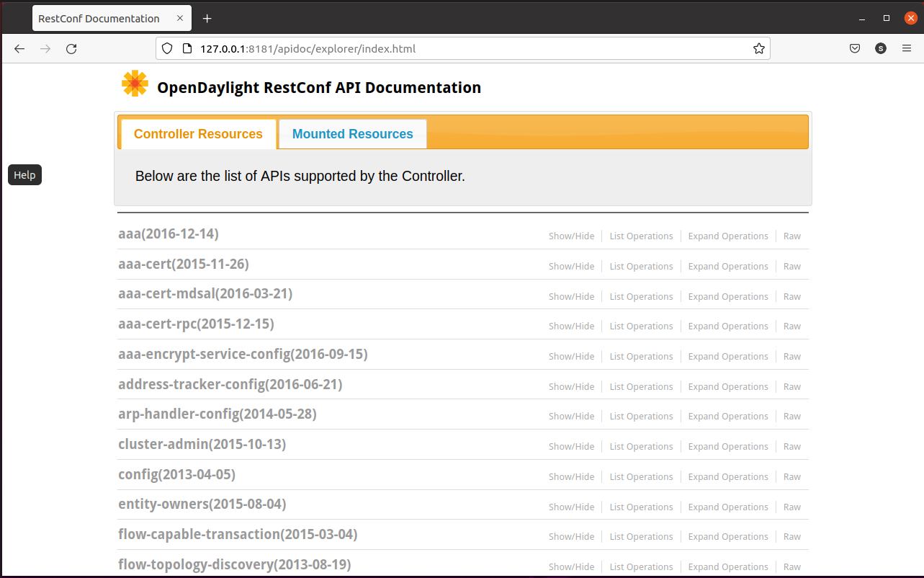Click Show/Hide for aaa(2016-12-14)
This screenshot has width=924, height=578.
572,236
